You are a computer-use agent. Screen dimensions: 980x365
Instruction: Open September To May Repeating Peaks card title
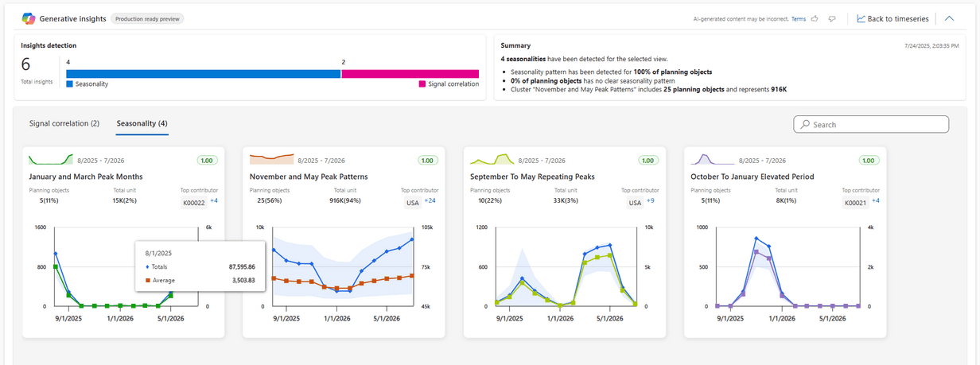coord(532,177)
